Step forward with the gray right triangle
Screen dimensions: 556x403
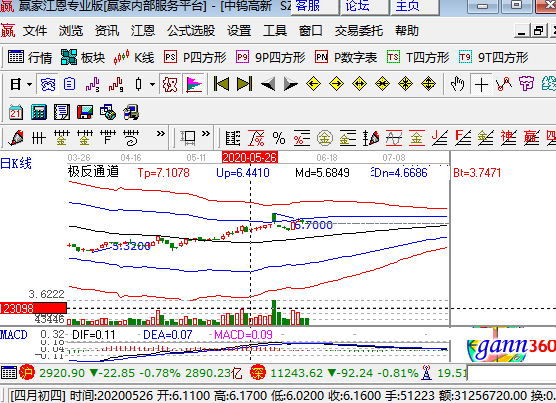(291, 84)
